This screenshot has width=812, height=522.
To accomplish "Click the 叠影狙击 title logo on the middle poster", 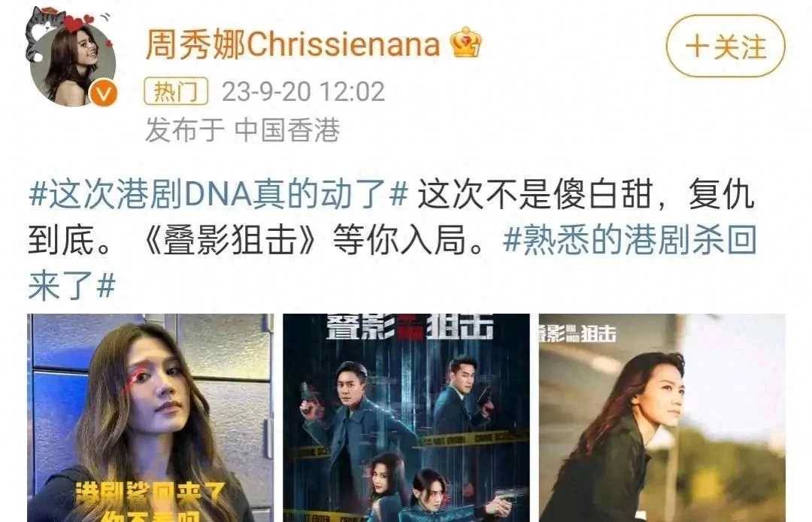I will click(x=409, y=326).
